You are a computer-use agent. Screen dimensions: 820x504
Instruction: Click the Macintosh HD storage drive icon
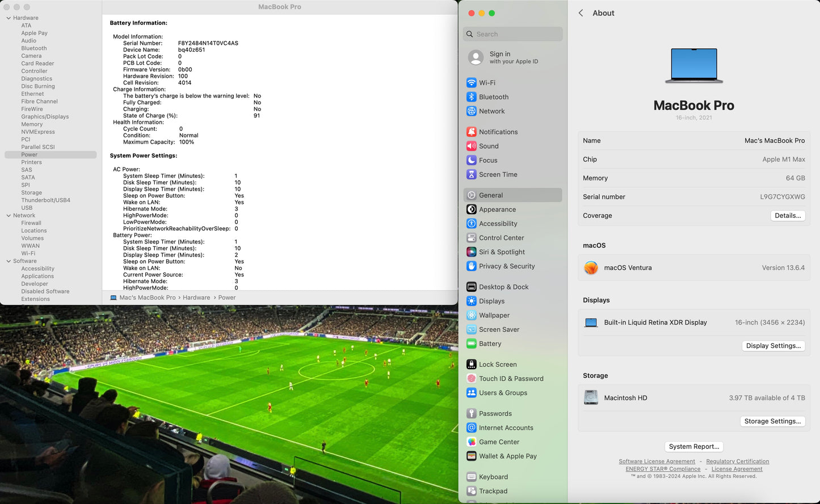point(591,398)
